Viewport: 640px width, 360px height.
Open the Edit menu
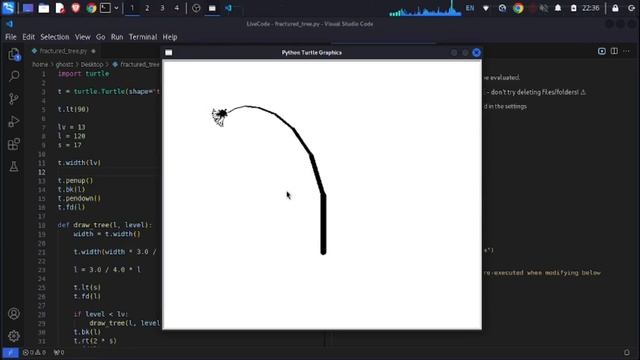point(28,37)
